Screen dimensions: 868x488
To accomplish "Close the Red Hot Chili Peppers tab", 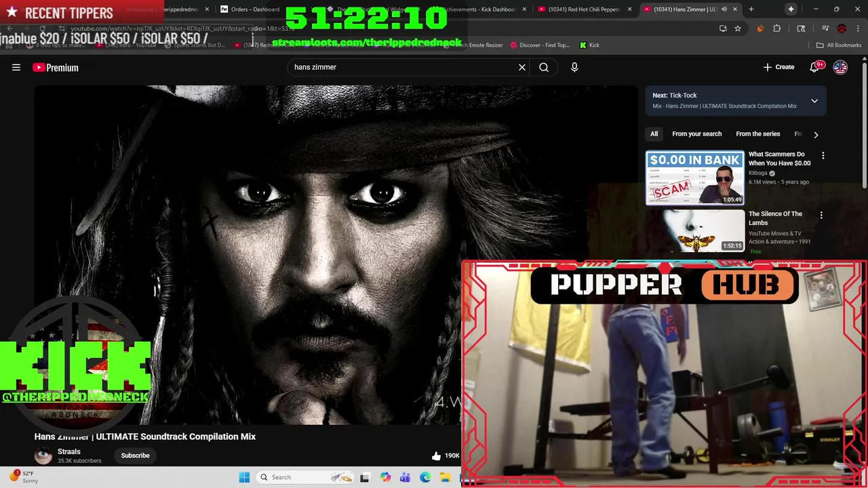I will click(x=630, y=9).
